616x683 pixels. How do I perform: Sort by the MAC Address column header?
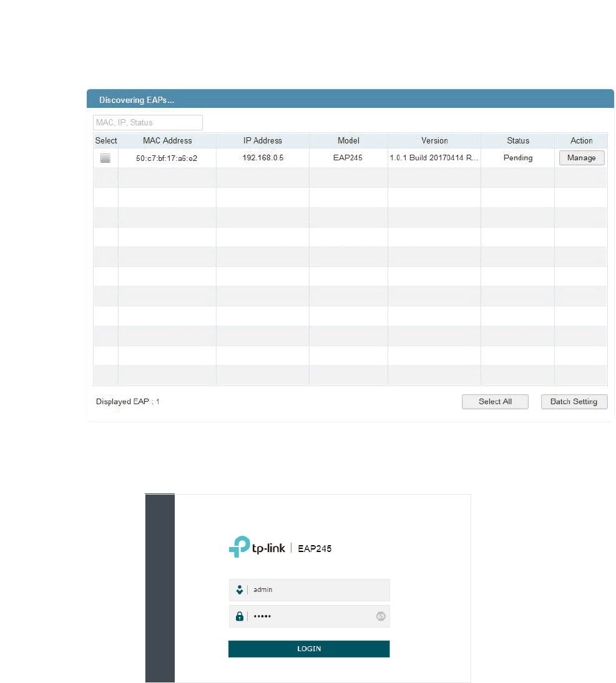[x=167, y=141]
